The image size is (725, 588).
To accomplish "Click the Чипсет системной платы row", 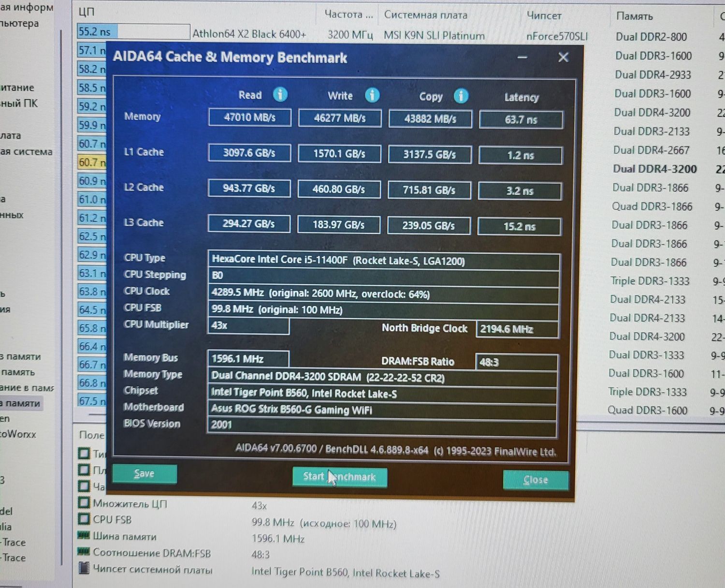I will point(153,570).
